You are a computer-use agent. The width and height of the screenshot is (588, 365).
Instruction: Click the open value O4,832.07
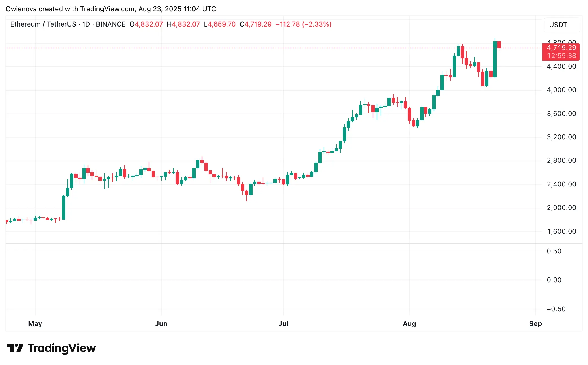146,24
